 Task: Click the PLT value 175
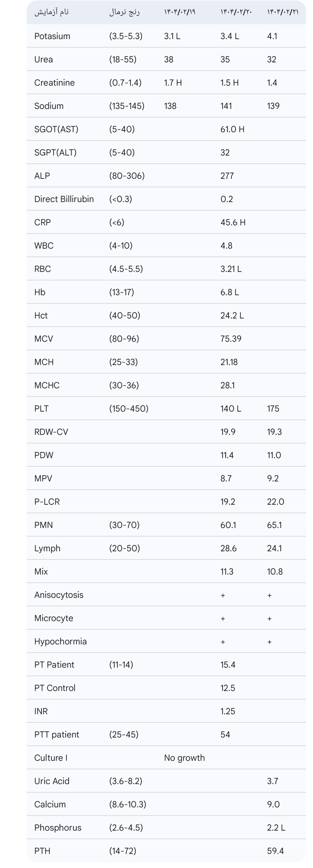pos(273,408)
